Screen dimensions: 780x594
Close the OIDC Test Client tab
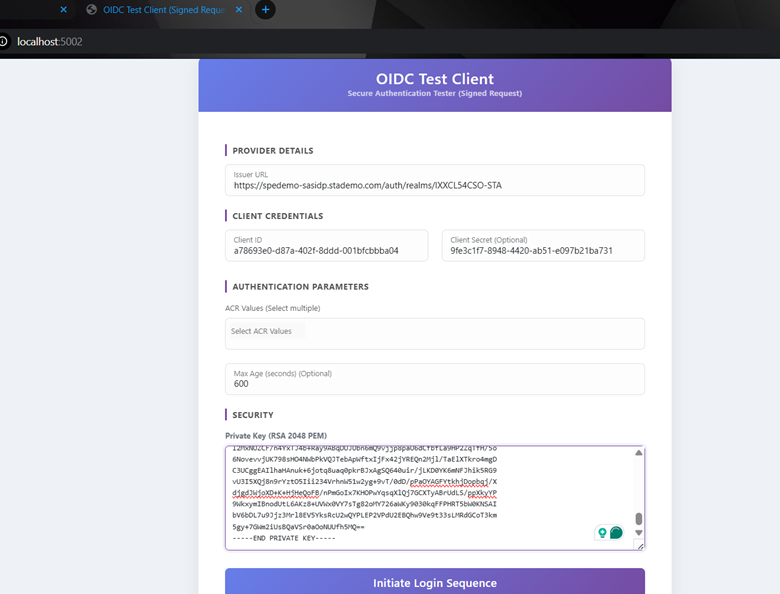coord(239,10)
